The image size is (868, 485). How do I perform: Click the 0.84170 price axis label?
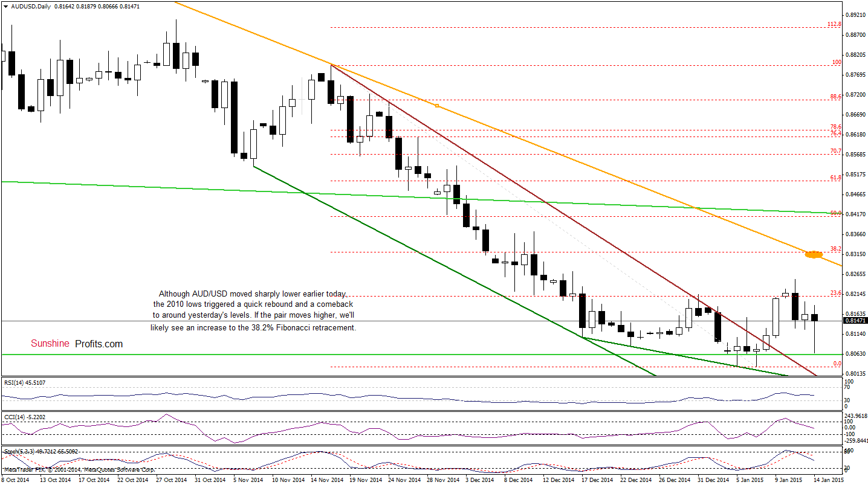coord(855,214)
